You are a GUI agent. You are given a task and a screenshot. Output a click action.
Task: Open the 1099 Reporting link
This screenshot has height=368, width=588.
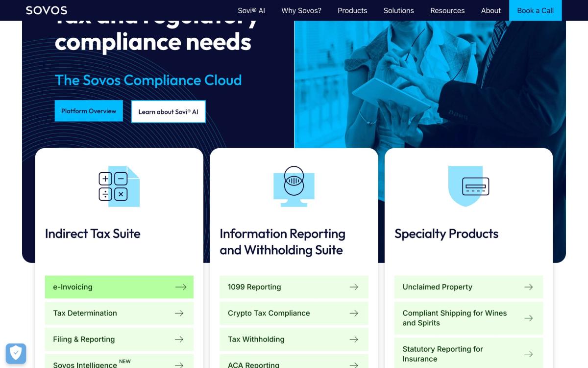pos(294,287)
